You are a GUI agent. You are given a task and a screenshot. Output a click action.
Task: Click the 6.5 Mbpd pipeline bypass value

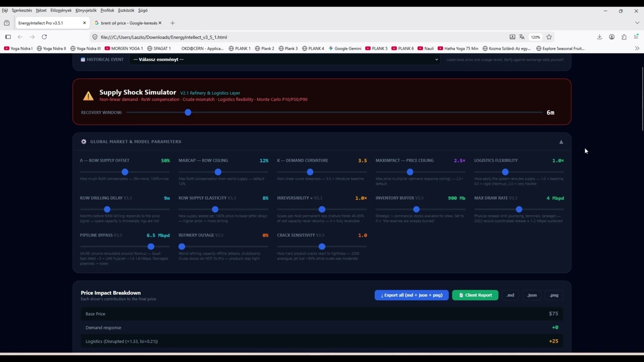pos(158,235)
